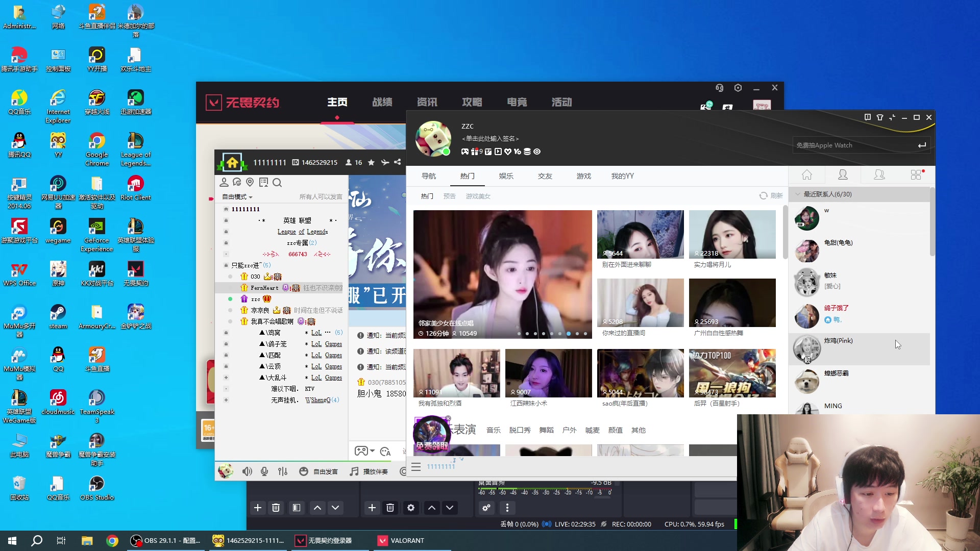Click the gamepad icon under the zzc profile name
This screenshot has height=551, width=980.
tap(465, 152)
